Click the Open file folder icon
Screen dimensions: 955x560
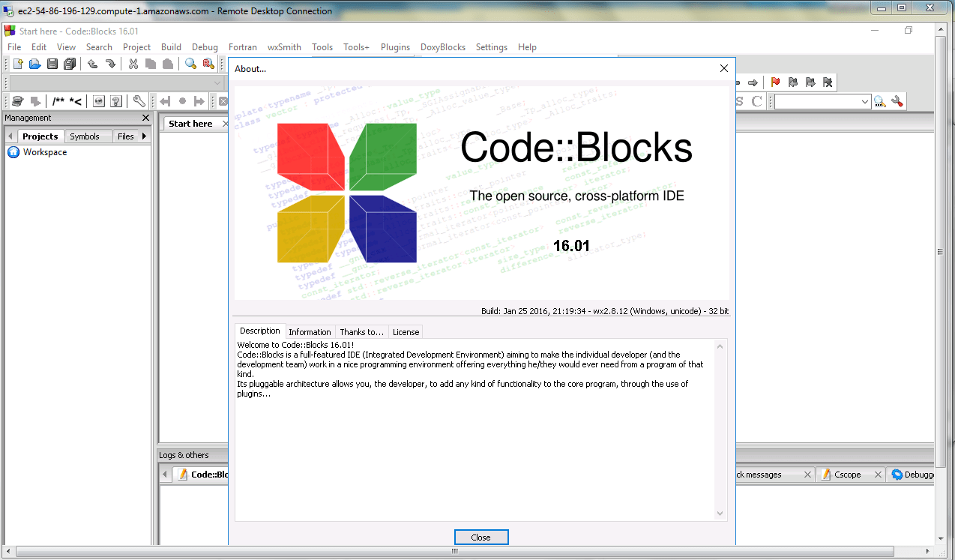click(34, 64)
